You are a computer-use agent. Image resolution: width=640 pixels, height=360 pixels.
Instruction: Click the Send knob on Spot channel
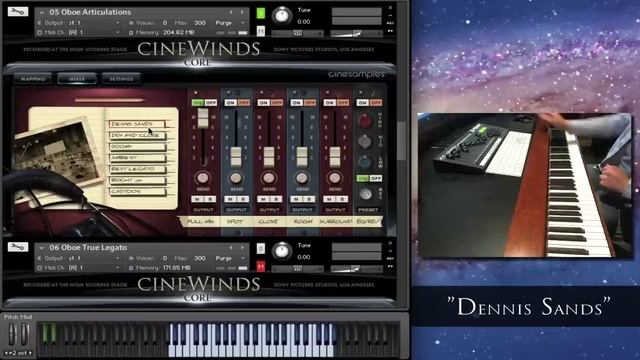(x=236, y=178)
